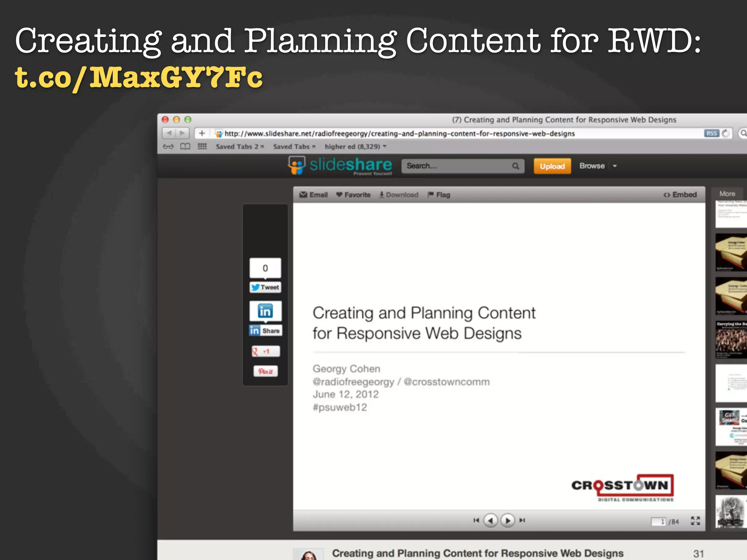Download the presentation
This screenshot has width=747, height=560.
[x=399, y=195]
